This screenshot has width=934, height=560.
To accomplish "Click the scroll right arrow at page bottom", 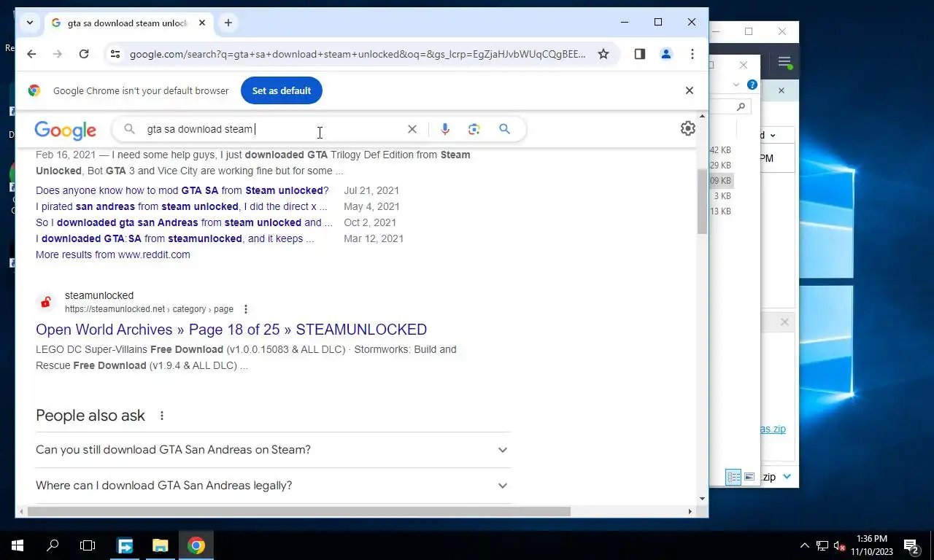I will pos(690,511).
